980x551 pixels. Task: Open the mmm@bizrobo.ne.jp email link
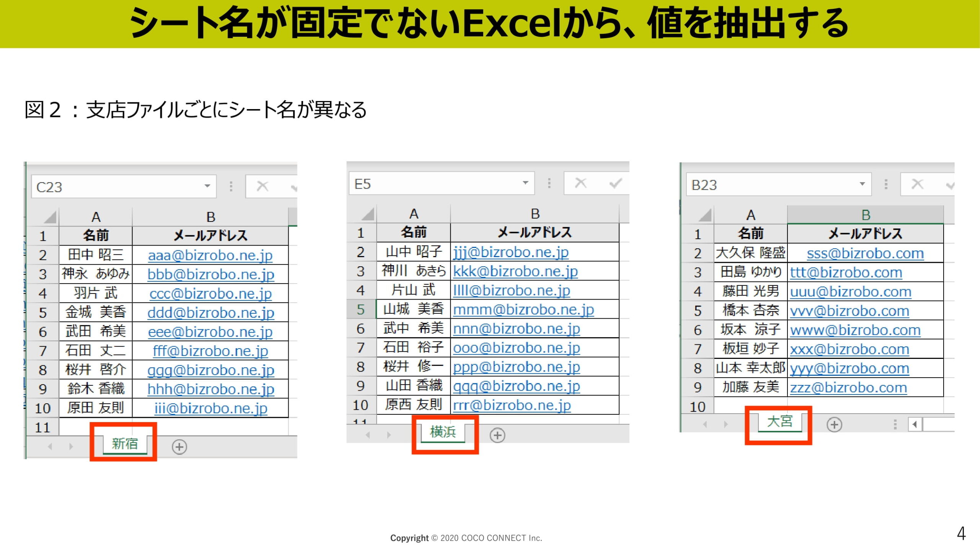(523, 310)
